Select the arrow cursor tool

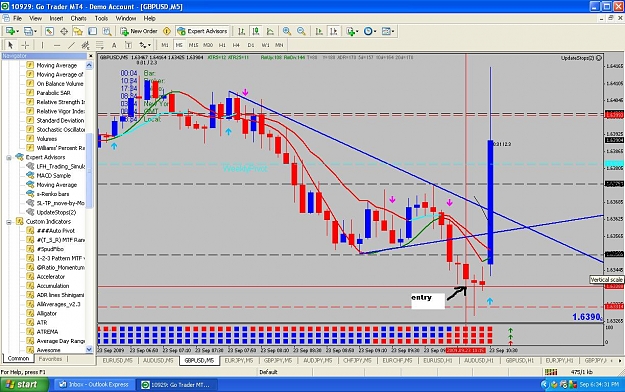10,45
